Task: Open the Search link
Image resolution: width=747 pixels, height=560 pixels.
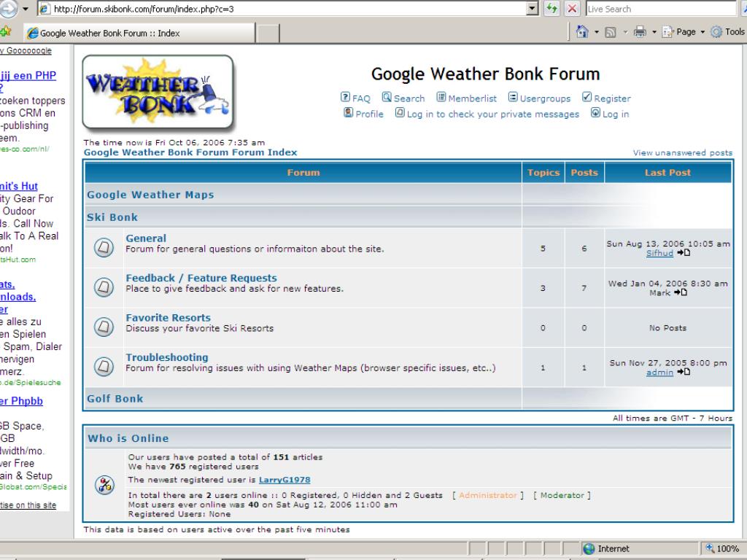Action: point(409,98)
